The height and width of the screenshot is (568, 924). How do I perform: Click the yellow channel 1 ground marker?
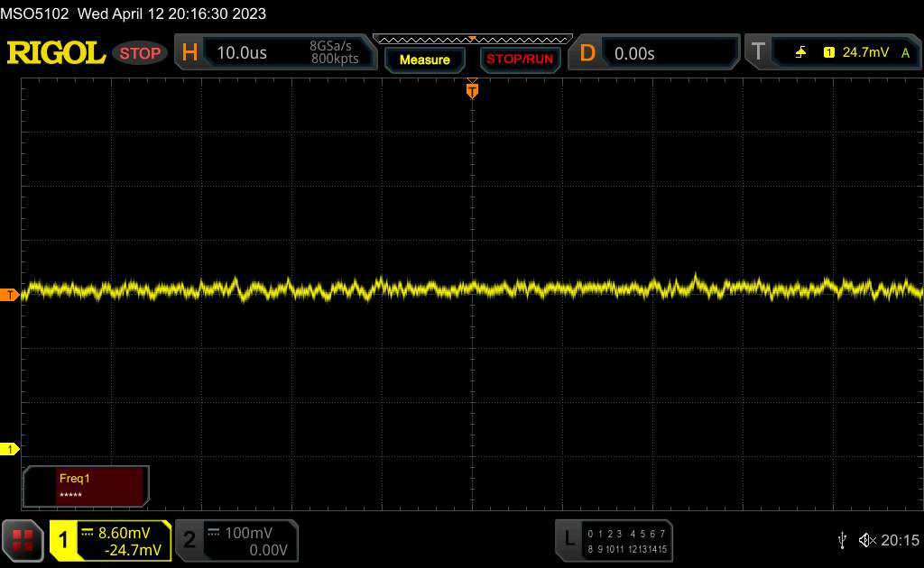10,448
